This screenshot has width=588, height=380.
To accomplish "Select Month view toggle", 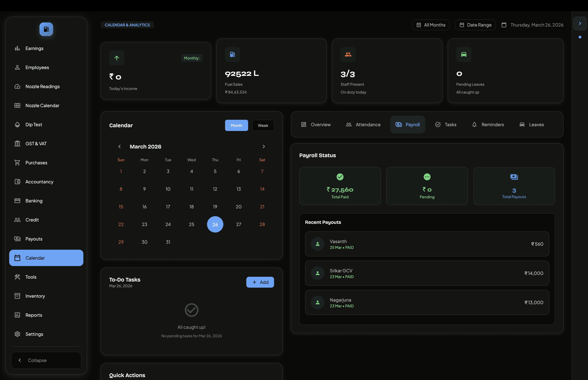I will 236,125.
